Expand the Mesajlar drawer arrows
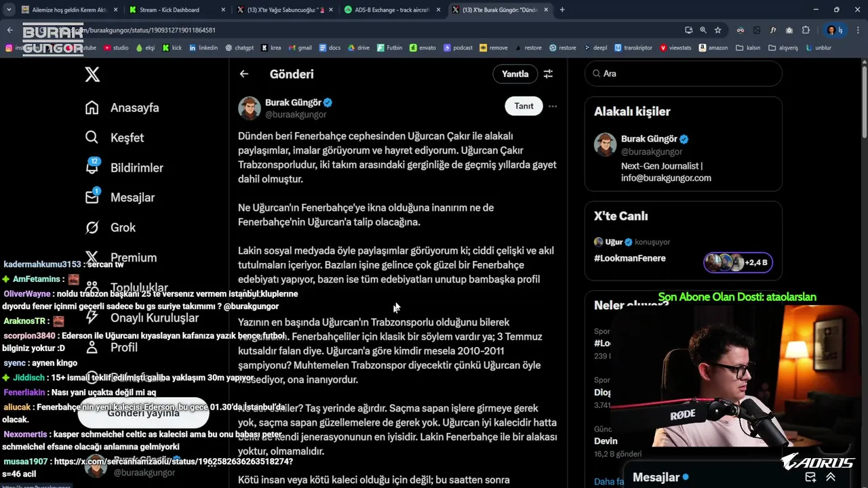The height and width of the screenshot is (488, 868). tap(831, 477)
